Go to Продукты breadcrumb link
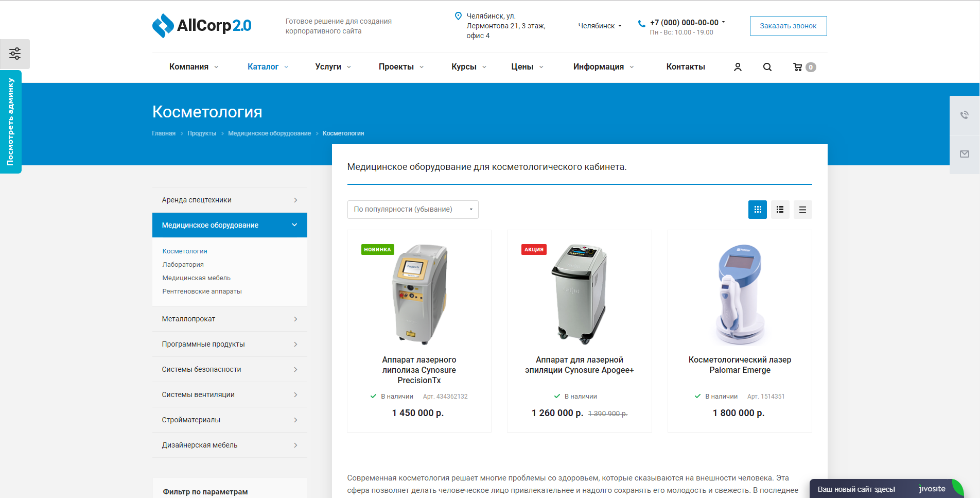This screenshot has height=498, width=980. pos(202,133)
